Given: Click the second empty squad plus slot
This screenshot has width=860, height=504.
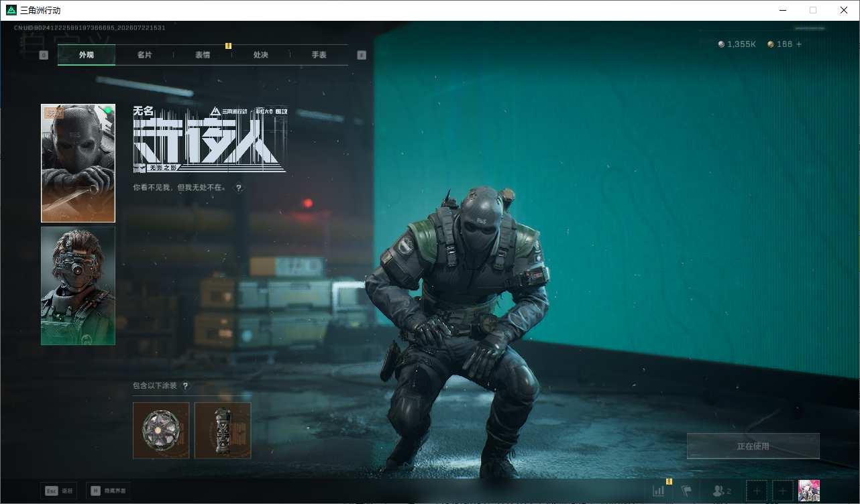Looking at the screenshot, I should [x=783, y=491].
